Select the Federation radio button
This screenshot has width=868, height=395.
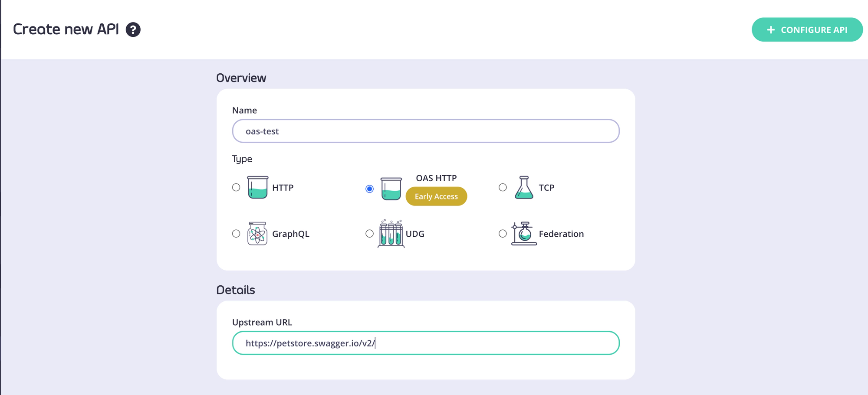(x=503, y=233)
